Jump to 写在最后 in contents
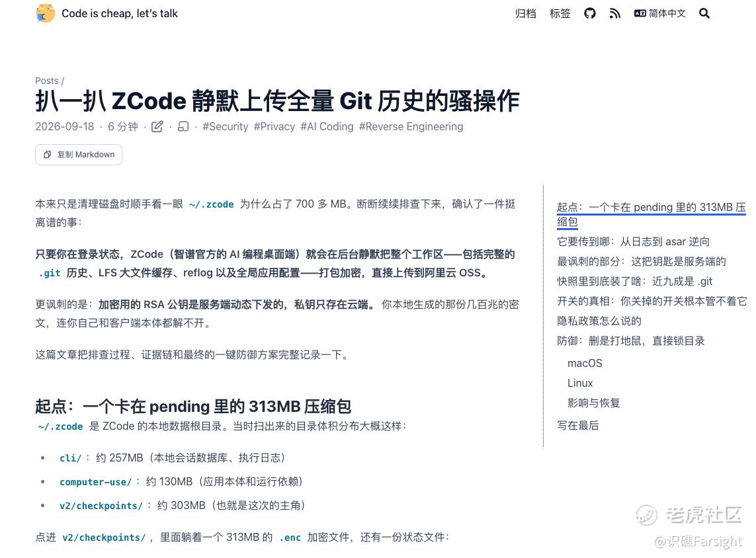The height and width of the screenshot is (558, 756). point(578,426)
